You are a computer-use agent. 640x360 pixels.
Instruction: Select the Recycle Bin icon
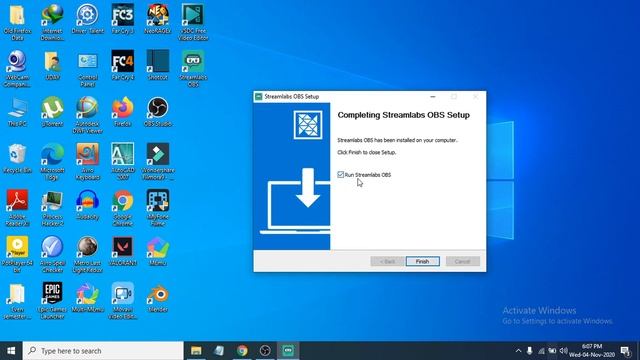[17, 158]
